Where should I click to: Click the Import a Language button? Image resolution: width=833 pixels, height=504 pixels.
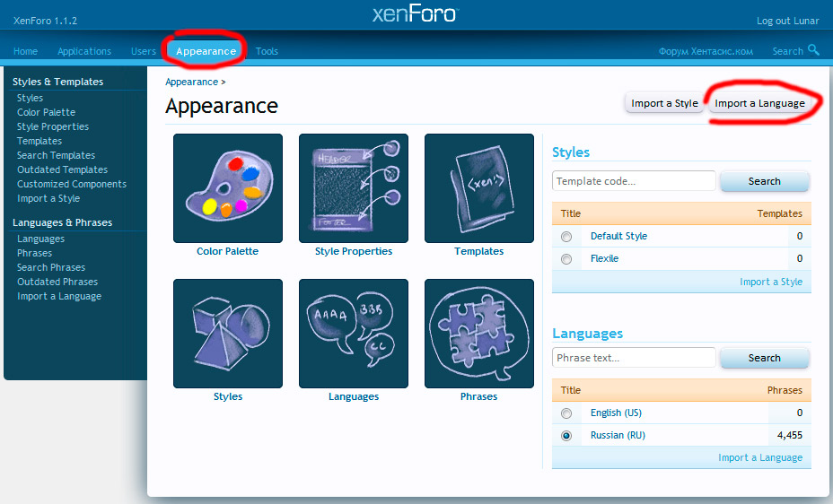click(759, 103)
